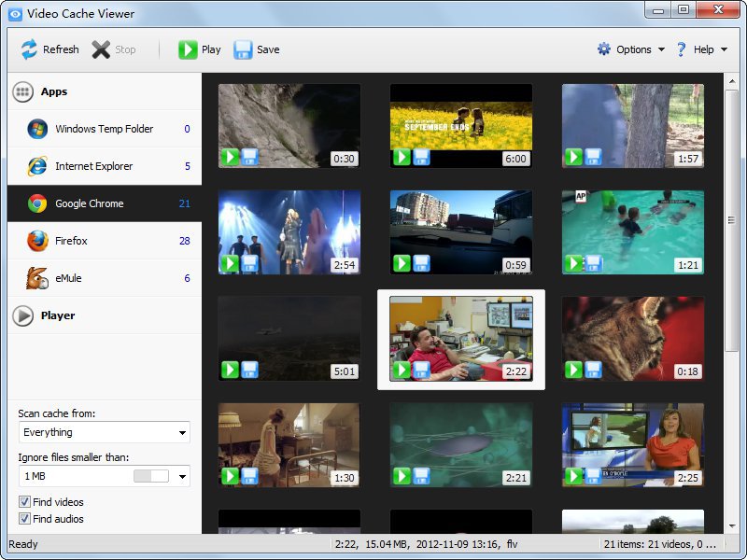This screenshot has width=747, height=560.
Task: Save the 1:21 swimming pool video
Action: (x=593, y=263)
